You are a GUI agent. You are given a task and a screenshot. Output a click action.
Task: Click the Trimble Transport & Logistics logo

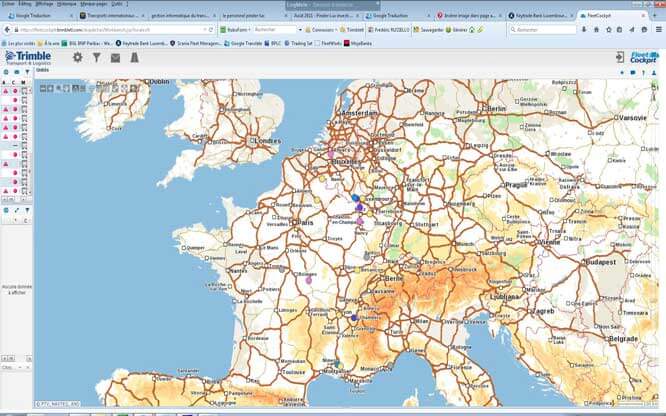pos(28,58)
